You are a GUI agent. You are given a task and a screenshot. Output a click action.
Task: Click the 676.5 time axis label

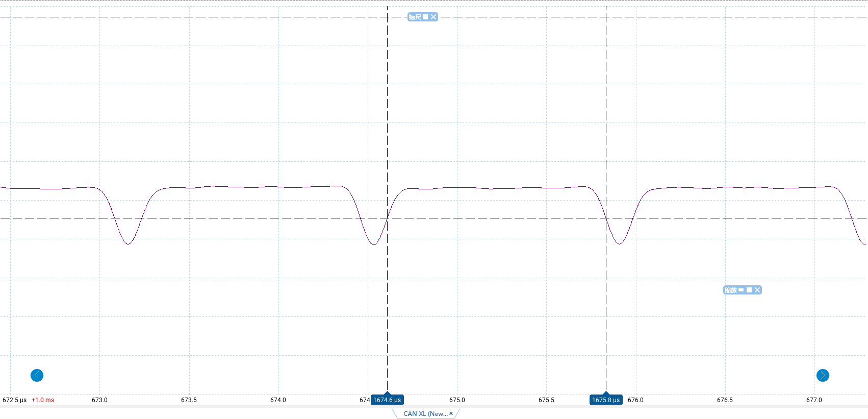click(725, 400)
